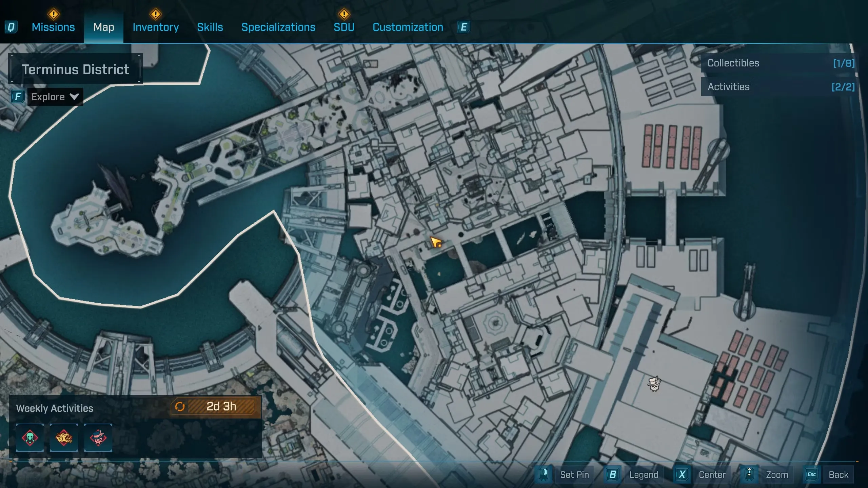The image size is (868, 488).
Task: Click the orange weekly reset refresh icon
Action: pos(180,406)
